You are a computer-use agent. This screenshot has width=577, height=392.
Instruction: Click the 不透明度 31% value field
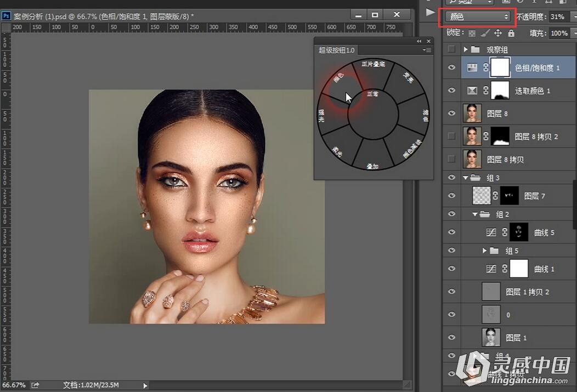[559, 16]
